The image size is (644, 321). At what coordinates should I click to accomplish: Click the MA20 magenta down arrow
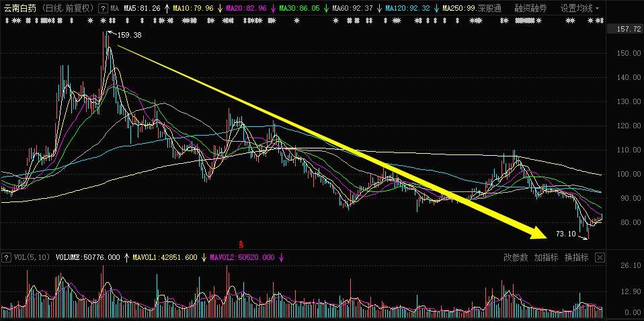tap(272, 9)
